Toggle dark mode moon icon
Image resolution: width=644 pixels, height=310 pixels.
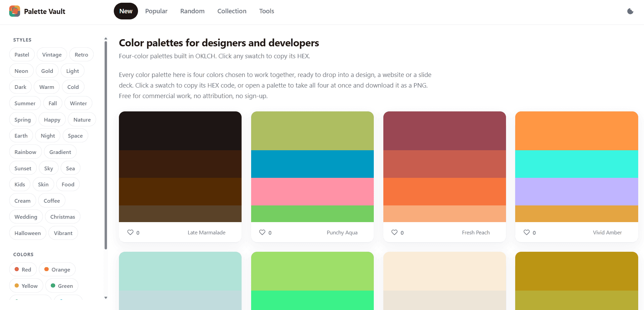click(630, 11)
